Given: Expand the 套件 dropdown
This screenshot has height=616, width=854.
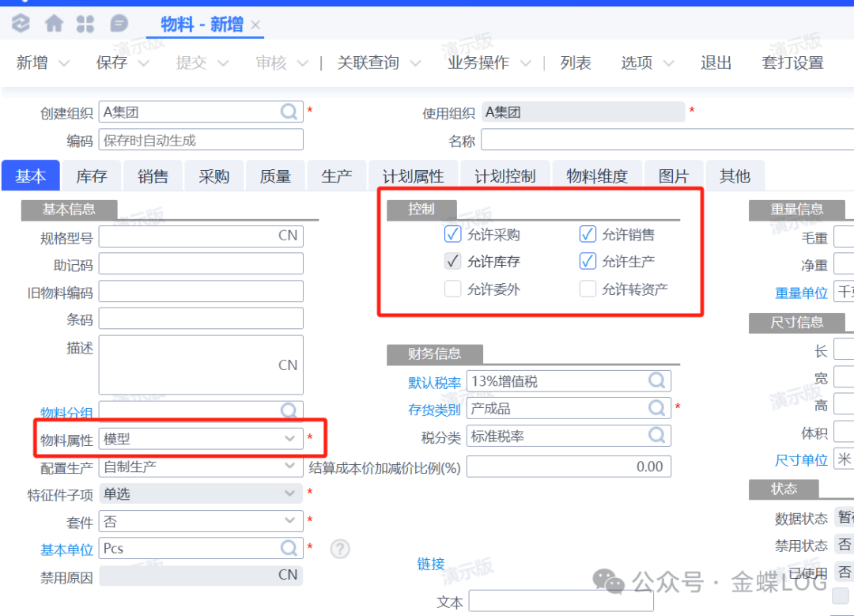Looking at the screenshot, I should coord(289,522).
